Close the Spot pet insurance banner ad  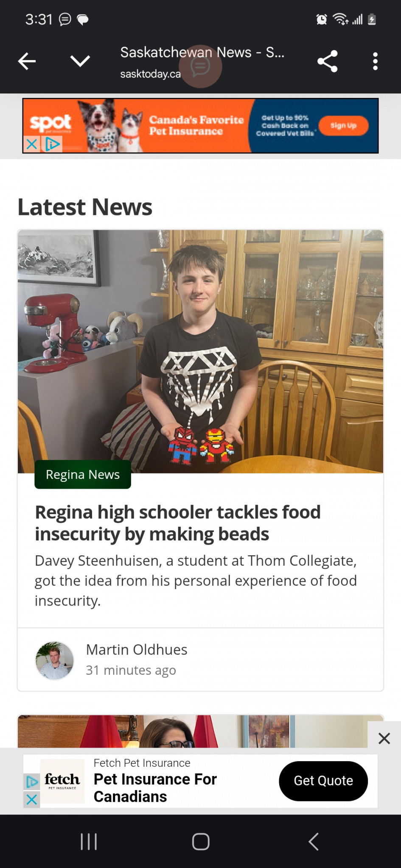click(32, 145)
